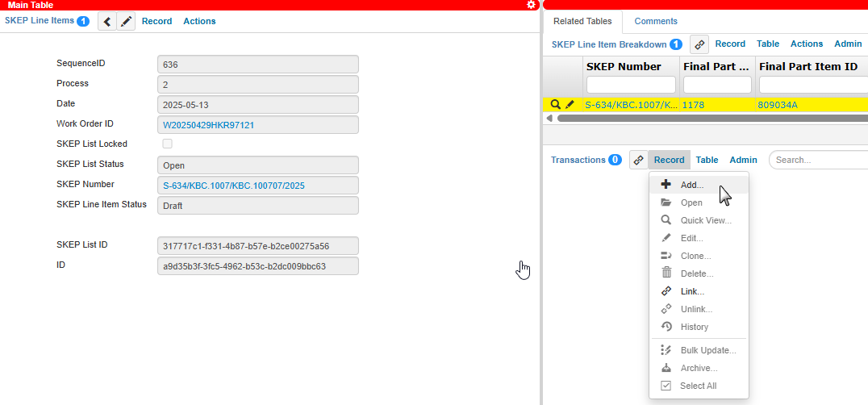Viewport: 868px width, 405px height.
Task: Choose Delete... from the Record menu
Action: pyautogui.click(x=699, y=273)
